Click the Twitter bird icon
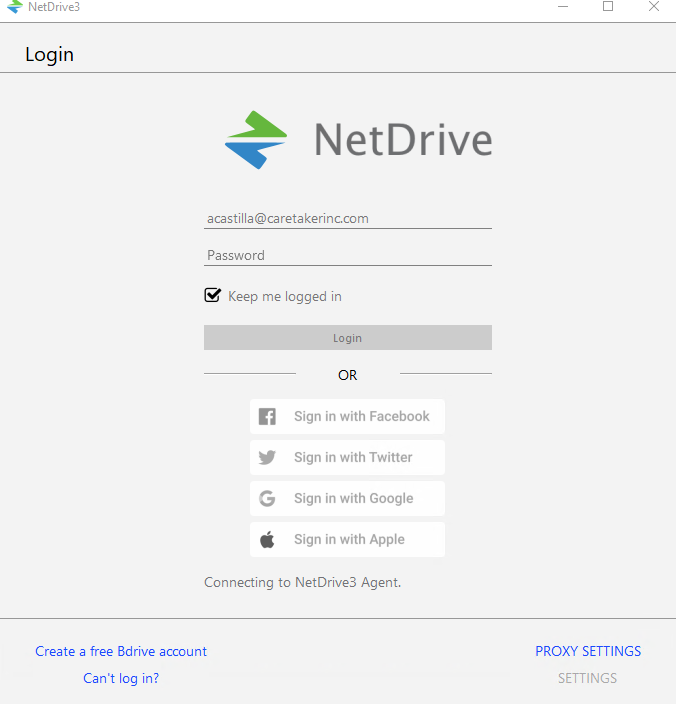 pyautogui.click(x=267, y=458)
